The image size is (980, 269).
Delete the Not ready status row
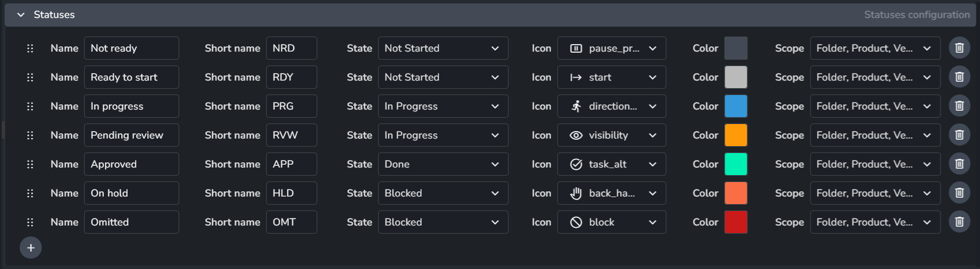click(x=959, y=48)
